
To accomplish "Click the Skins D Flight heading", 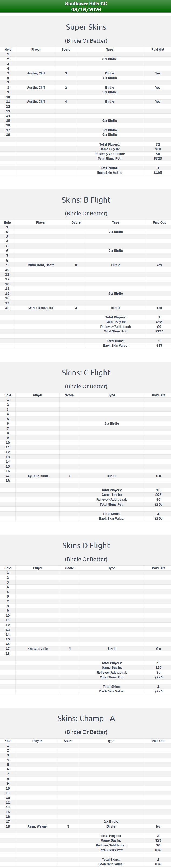I will 86,545.
